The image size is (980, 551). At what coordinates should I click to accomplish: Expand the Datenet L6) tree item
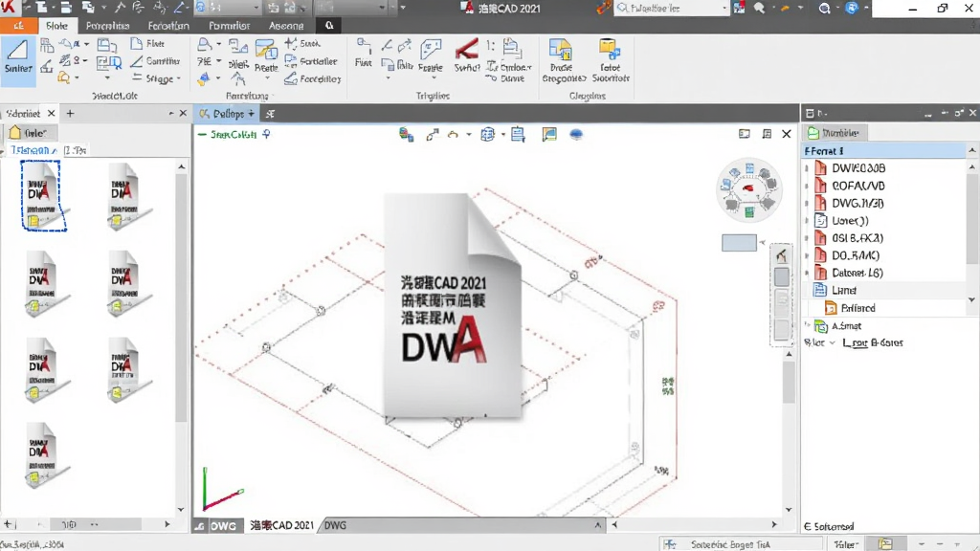[x=807, y=273]
